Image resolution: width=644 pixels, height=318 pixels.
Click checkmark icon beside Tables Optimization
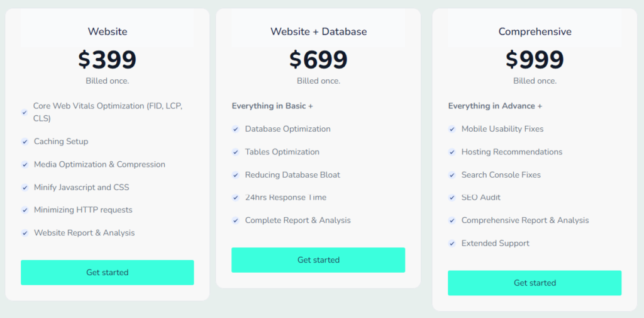pyautogui.click(x=235, y=152)
